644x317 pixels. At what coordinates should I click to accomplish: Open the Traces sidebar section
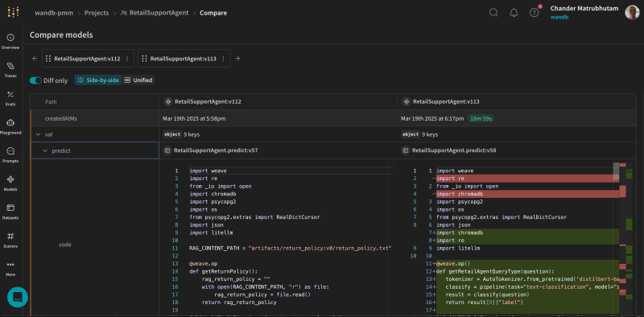coord(10,70)
